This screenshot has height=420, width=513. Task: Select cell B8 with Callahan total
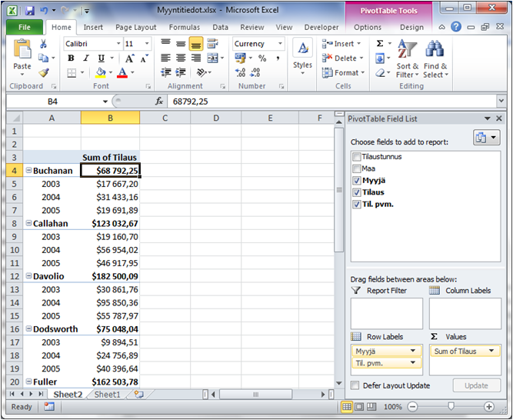pos(110,224)
